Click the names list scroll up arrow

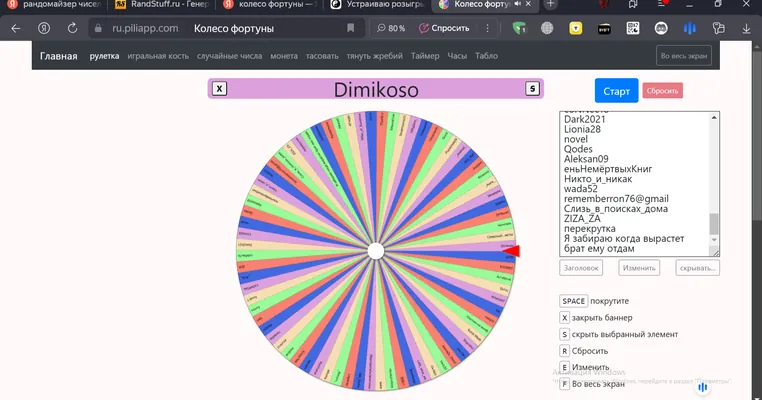click(x=714, y=117)
